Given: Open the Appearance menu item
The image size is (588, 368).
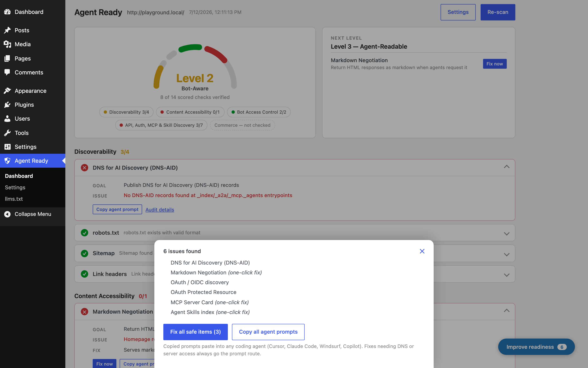Looking at the screenshot, I should pyautogui.click(x=32, y=91).
